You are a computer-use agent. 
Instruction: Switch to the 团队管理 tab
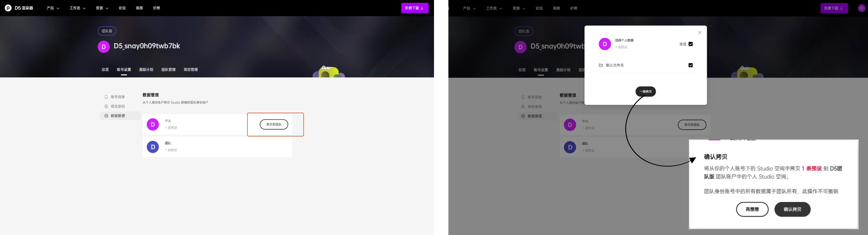tap(169, 70)
